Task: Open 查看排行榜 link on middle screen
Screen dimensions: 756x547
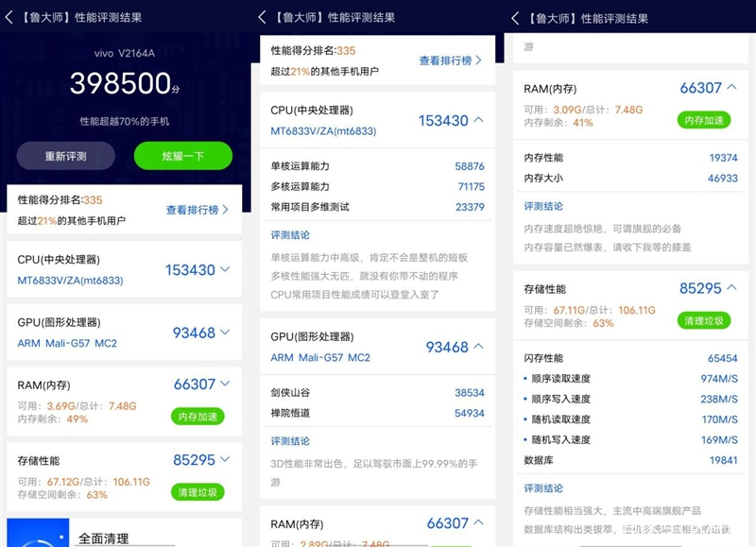Action: (450, 60)
